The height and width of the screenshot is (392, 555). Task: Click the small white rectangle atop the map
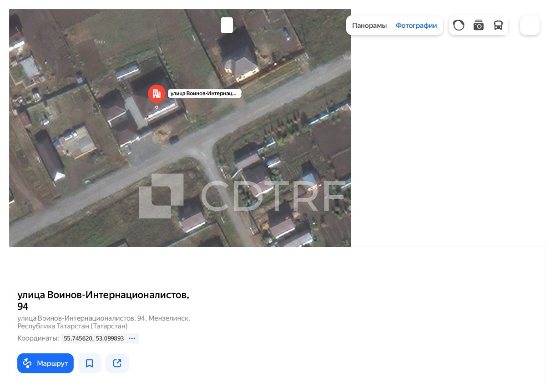click(227, 25)
